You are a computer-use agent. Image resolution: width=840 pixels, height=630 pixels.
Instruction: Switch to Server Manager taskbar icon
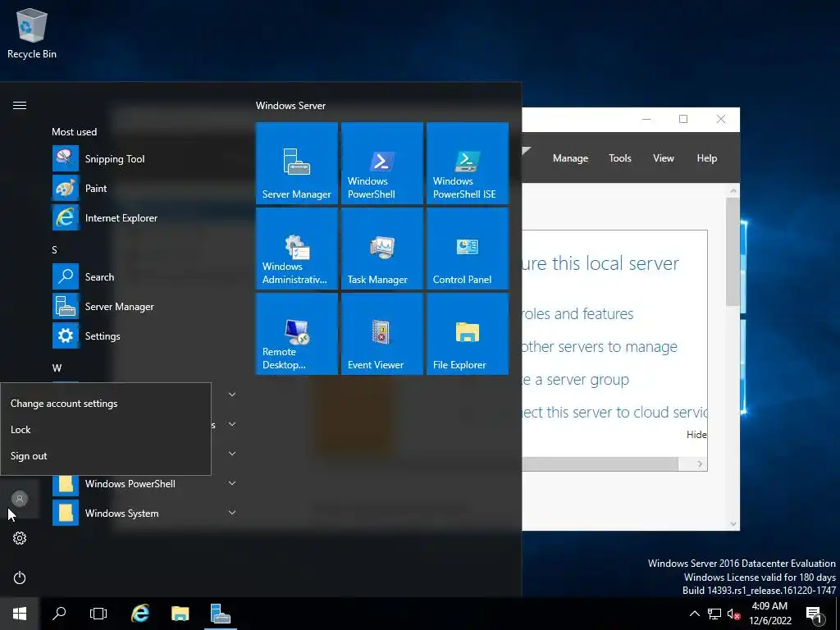pos(220,614)
